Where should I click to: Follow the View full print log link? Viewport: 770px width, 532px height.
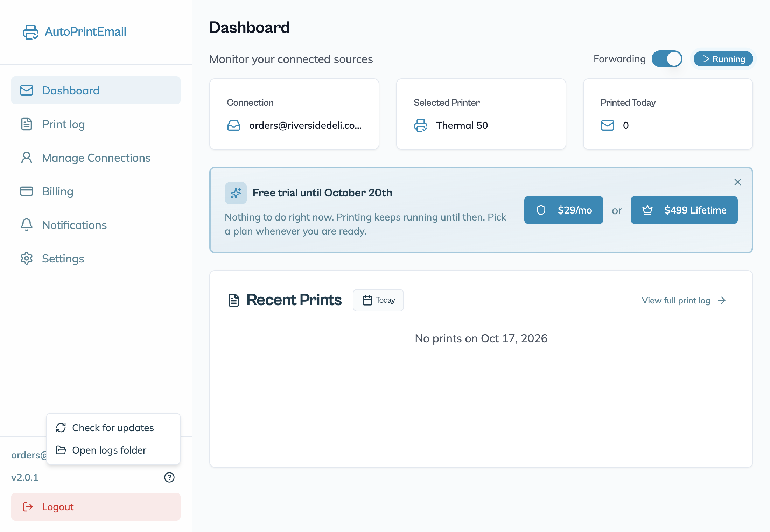tap(684, 301)
